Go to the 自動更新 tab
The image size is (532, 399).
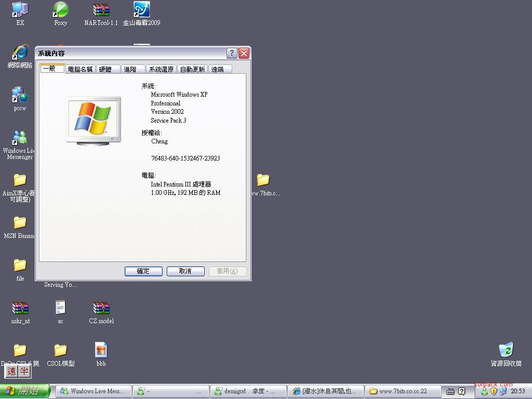point(192,69)
